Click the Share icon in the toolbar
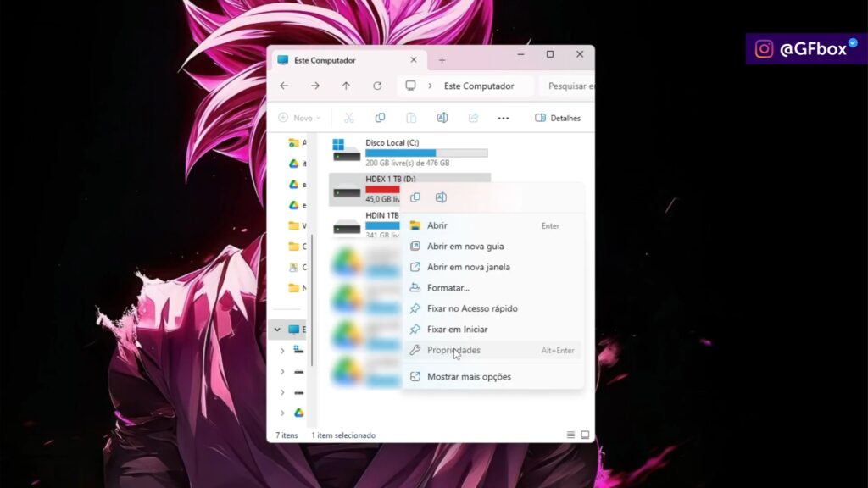 [x=473, y=118]
